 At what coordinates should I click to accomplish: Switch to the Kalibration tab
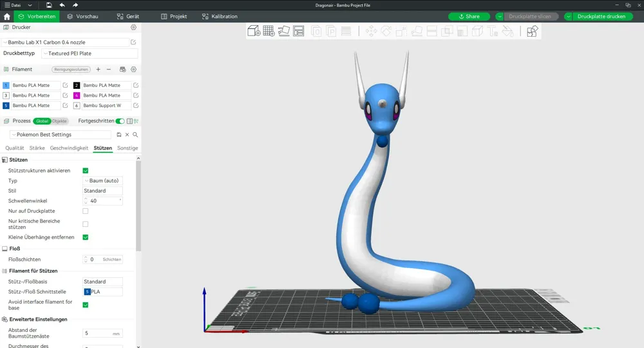click(220, 17)
